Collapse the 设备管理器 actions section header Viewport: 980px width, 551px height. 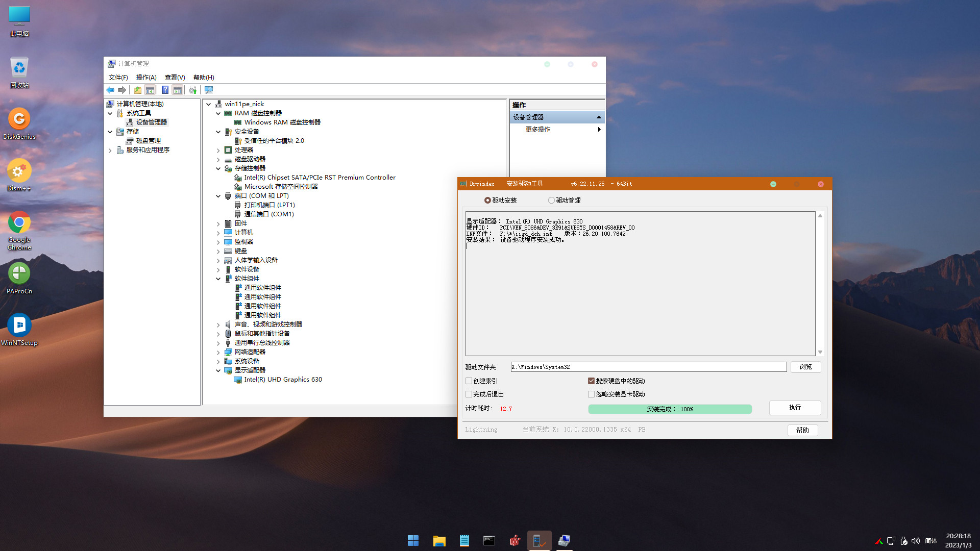557,117
